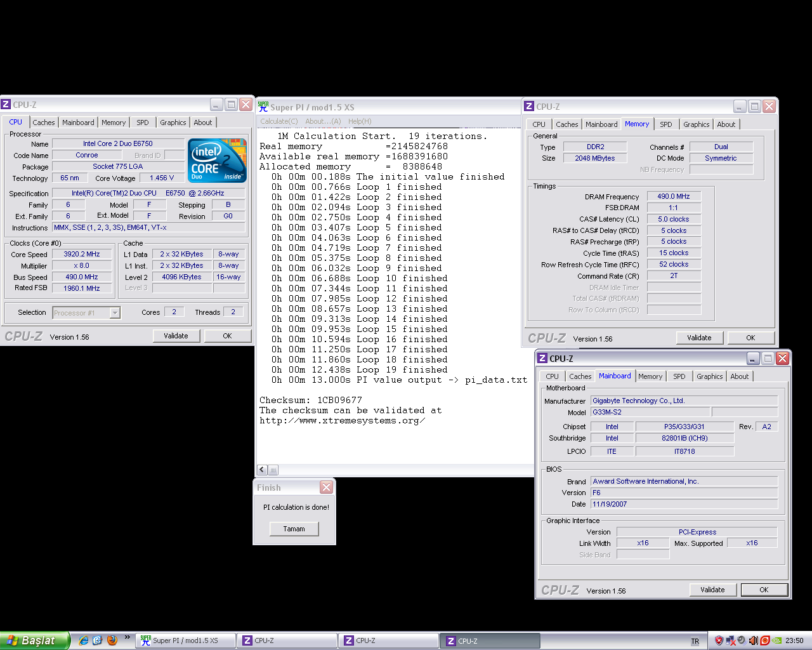Screen dimensions: 812x650
Task: Click Super PI horizontal scrollbar left arrow
Action: point(262,470)
